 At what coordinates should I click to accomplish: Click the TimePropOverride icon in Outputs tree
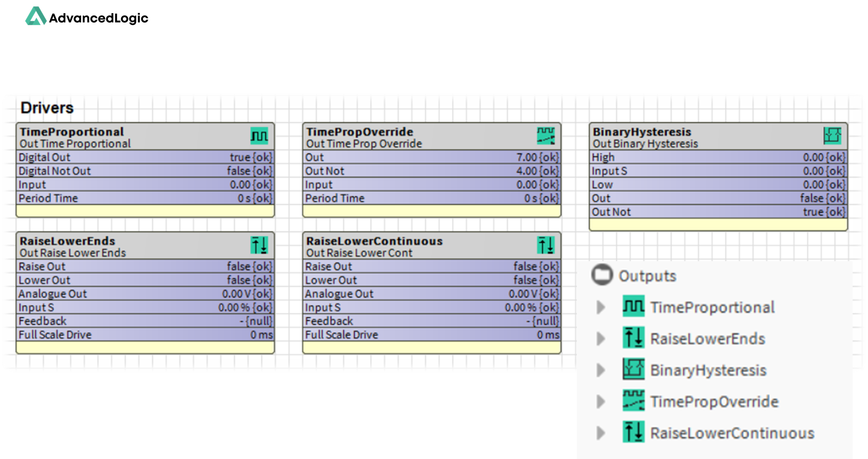pyautogui.click(x=633, y=401)
